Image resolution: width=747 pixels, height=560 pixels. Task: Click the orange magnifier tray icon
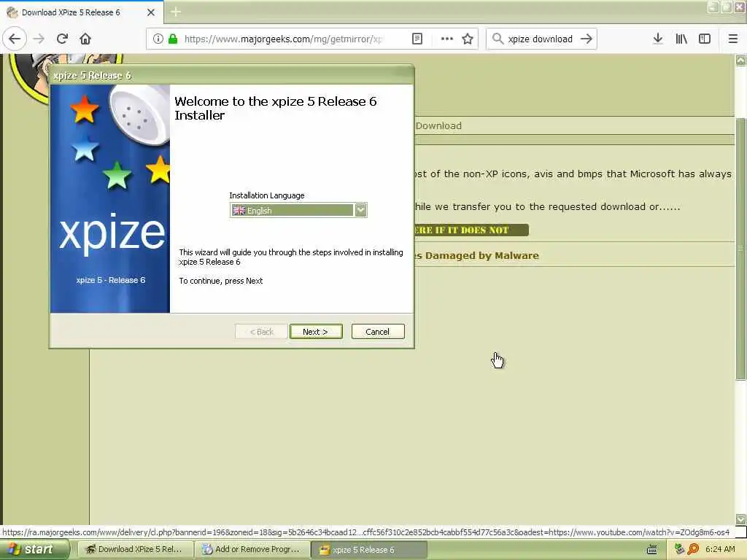[693, 549]
